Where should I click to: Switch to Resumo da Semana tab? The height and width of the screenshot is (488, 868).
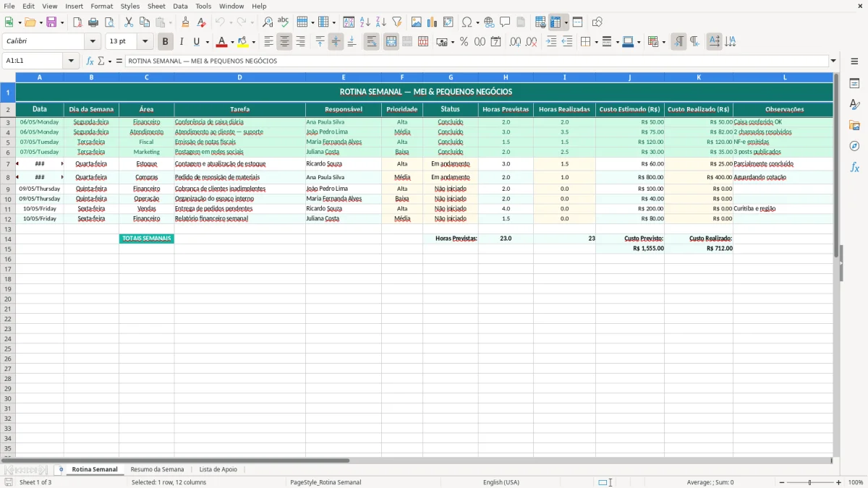[157, 469]
